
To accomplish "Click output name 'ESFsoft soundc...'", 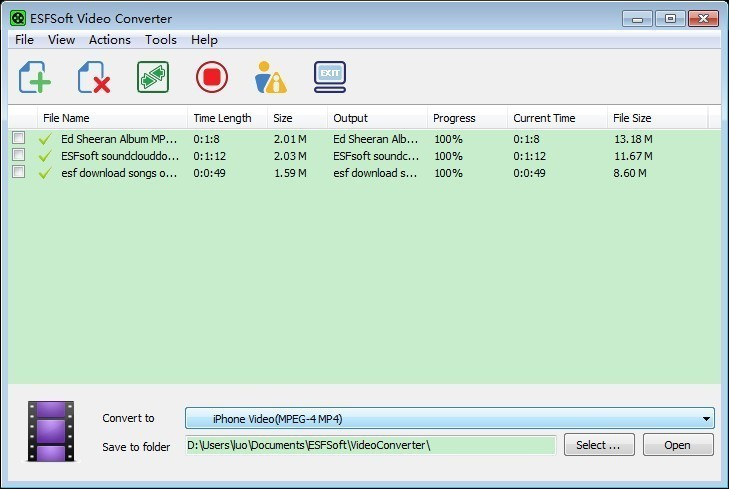I will [x=376, y=156].
